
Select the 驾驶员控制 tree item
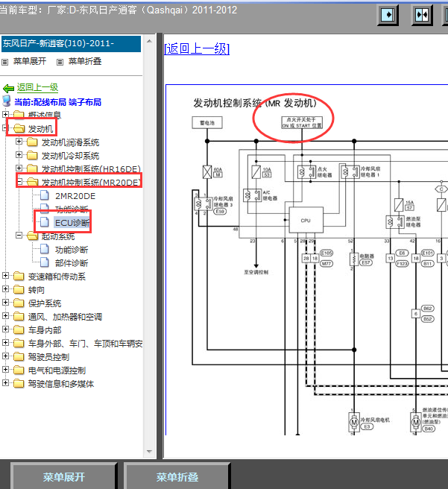point(48,357)
